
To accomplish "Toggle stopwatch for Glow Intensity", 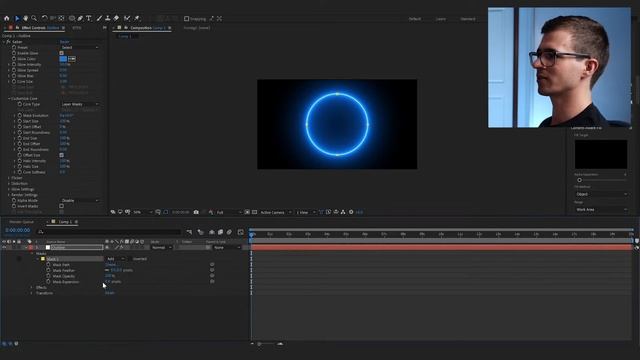I will click(14, 64).
